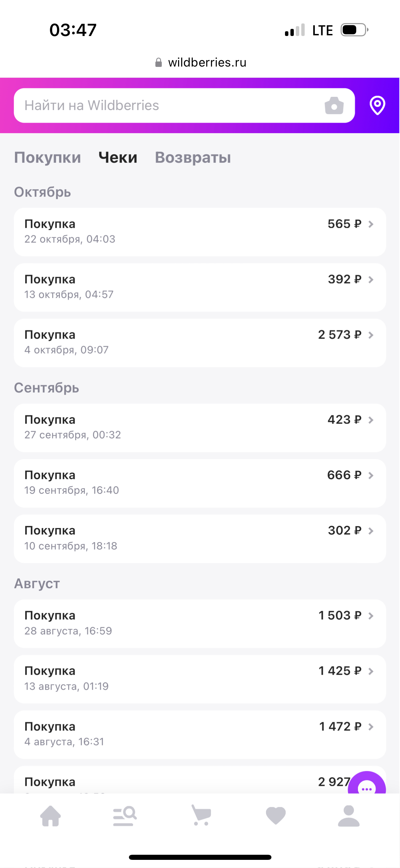Open the 27 сентября purchase receipt
The image size is (400, 868).
tap(199, 428)
